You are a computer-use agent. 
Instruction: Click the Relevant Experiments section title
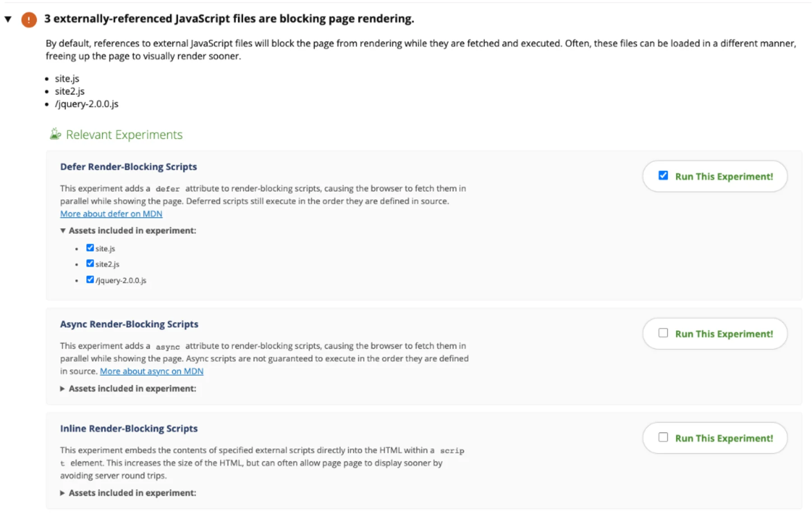124,134
